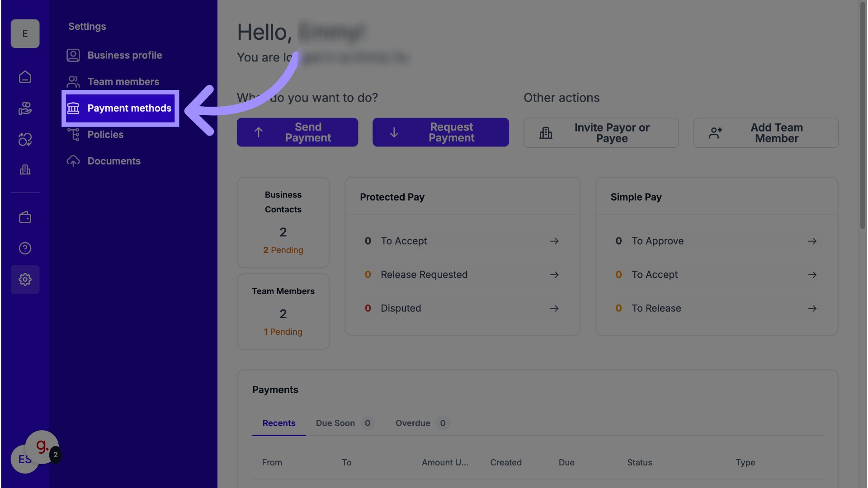
Task: Click the home icon in left sidebar
Action: pos(25,77)
